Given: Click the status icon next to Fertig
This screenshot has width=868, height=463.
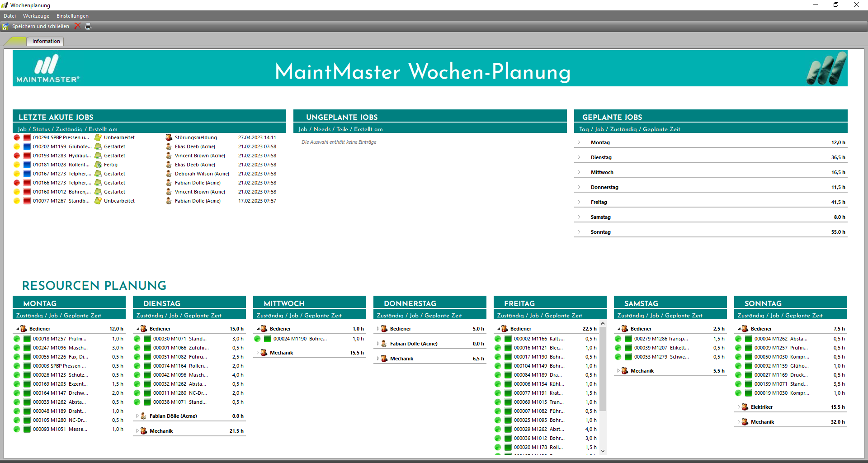Looking at the screenshot, I should (98, 165).
